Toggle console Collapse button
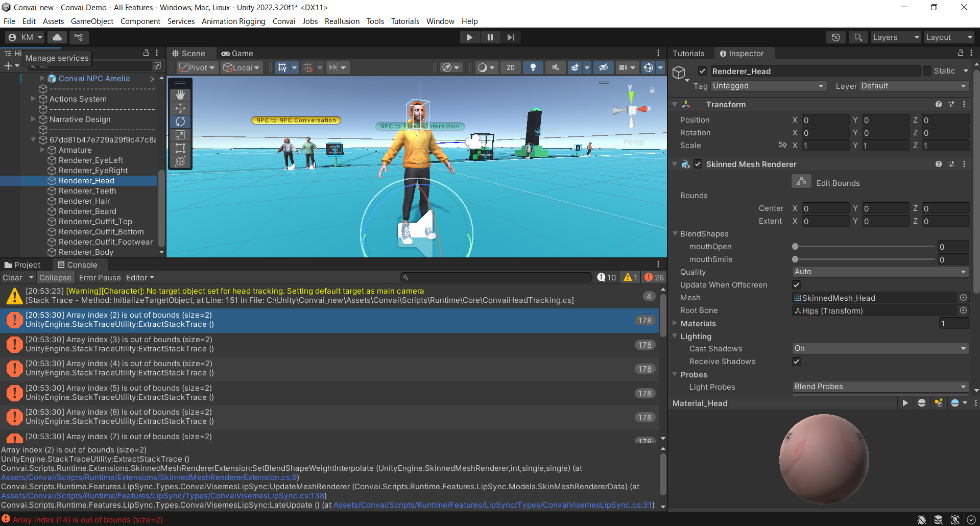 point(55,277)
